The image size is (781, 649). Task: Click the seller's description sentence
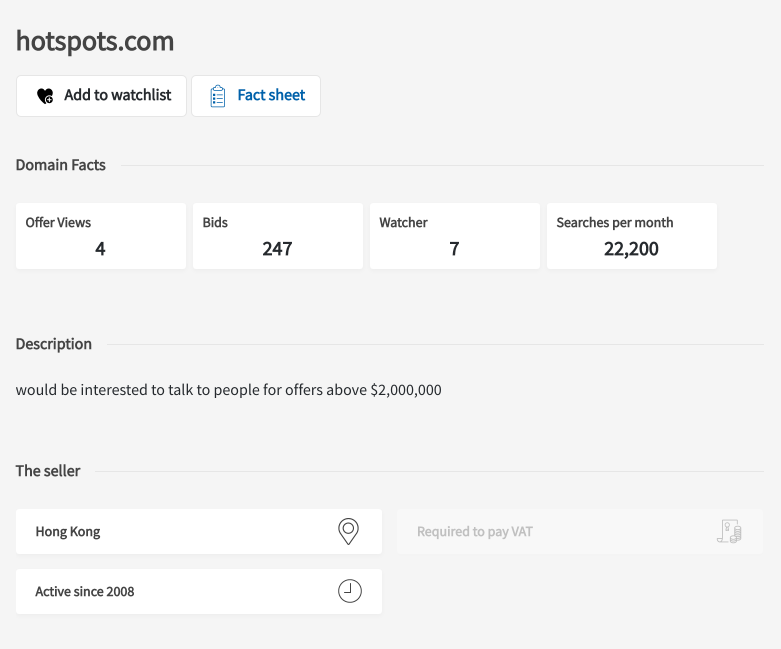[228, 390]
